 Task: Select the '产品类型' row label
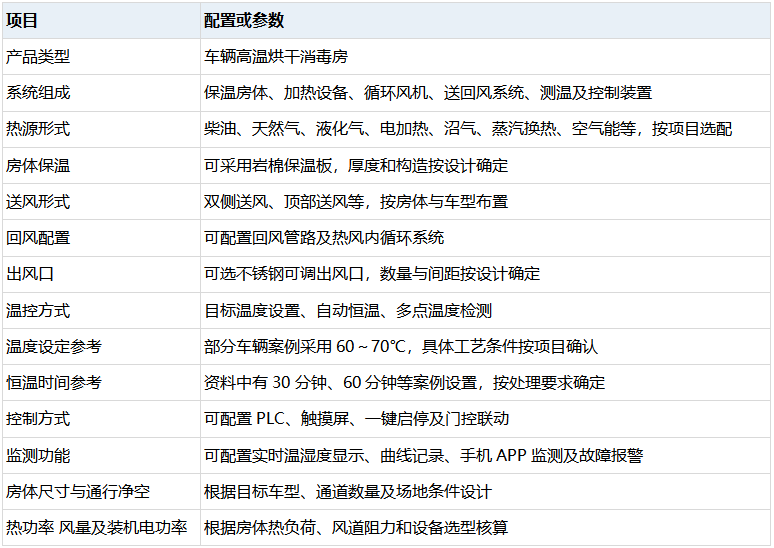click(38, 57)
